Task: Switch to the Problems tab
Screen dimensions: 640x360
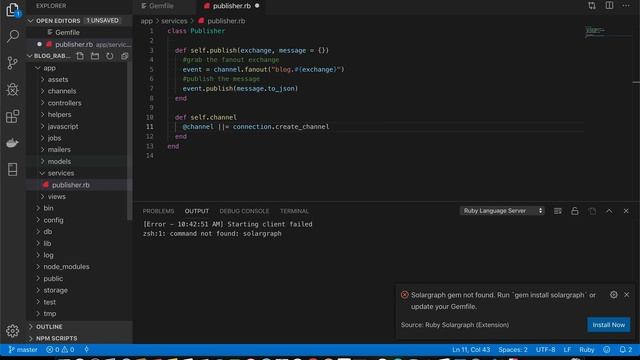Action: (158, 211)
